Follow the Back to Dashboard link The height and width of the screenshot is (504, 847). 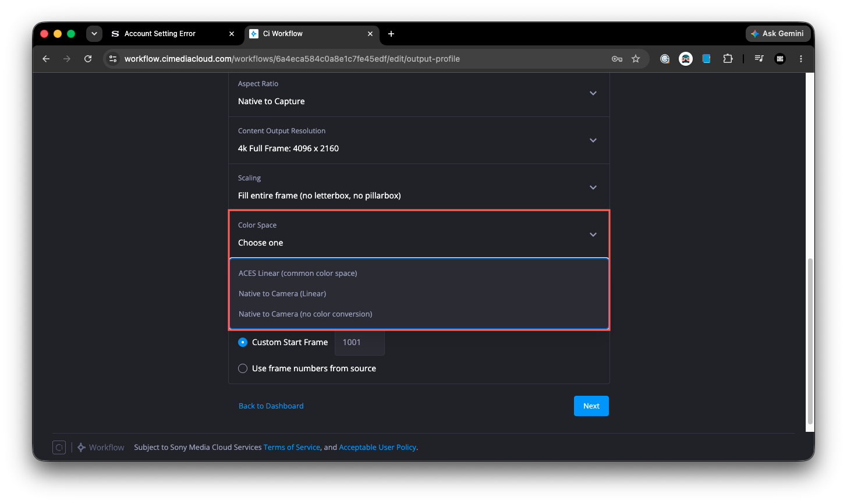point(271,406)
